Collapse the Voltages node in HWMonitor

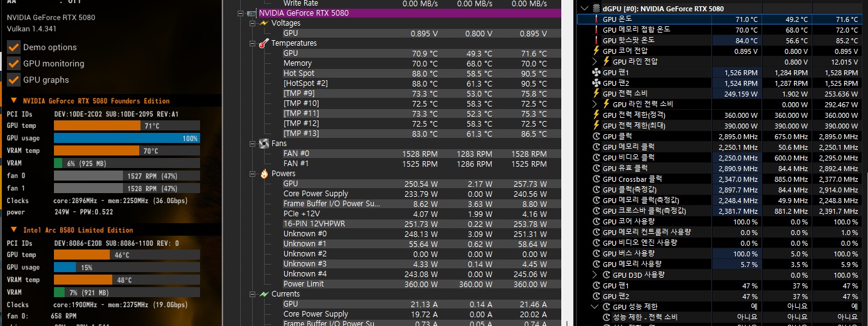(x=252, y=23)
